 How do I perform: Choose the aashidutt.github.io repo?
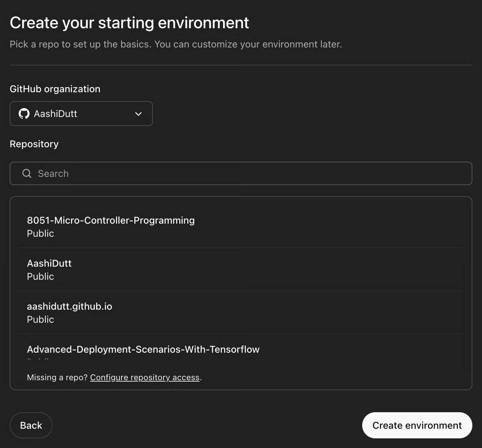(x=70, y=306)
